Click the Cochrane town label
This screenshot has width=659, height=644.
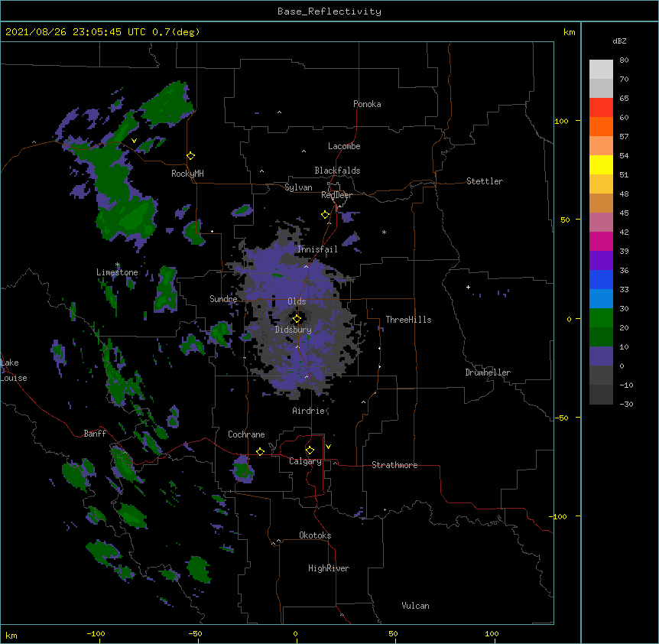point(246,434)
